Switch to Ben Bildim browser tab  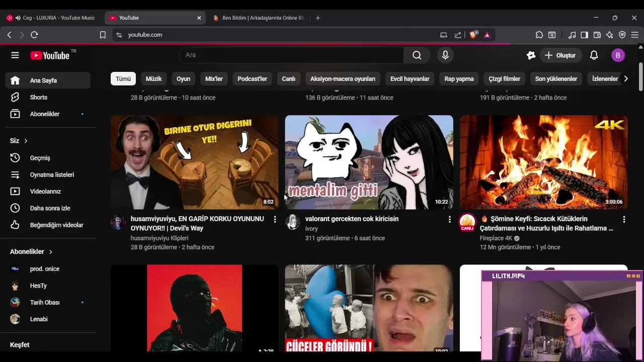(x=258, y=18)
